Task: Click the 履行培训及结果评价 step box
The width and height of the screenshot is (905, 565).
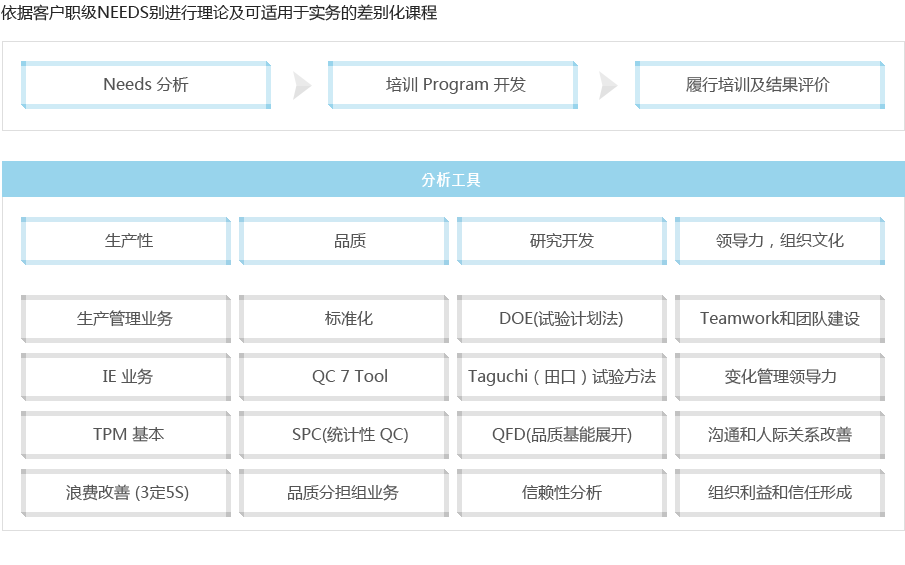Action: point(760,85)
